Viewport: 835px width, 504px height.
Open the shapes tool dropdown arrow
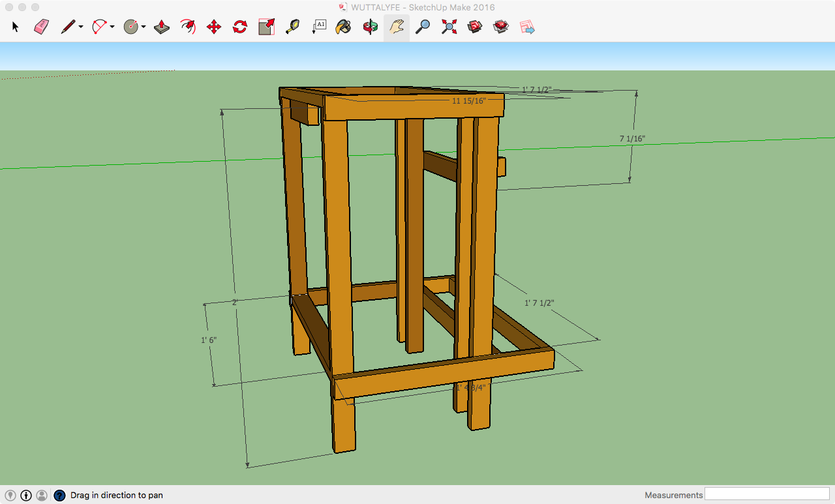tap(144, 27)
